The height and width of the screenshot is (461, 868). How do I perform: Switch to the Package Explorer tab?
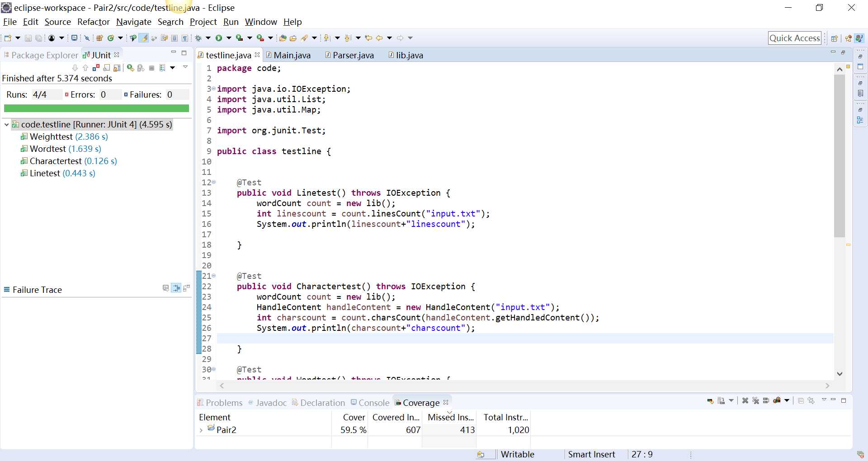click(x=41, y=55)
